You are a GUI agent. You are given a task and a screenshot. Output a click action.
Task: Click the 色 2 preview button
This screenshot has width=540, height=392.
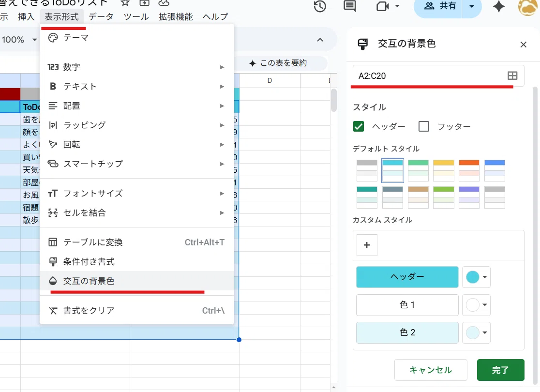[407, 333]
